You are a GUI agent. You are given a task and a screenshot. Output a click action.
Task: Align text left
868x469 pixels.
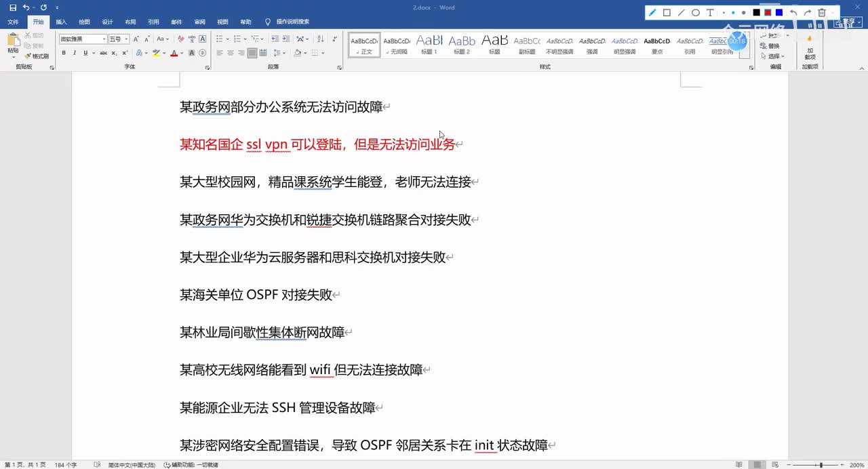[220, 53]
